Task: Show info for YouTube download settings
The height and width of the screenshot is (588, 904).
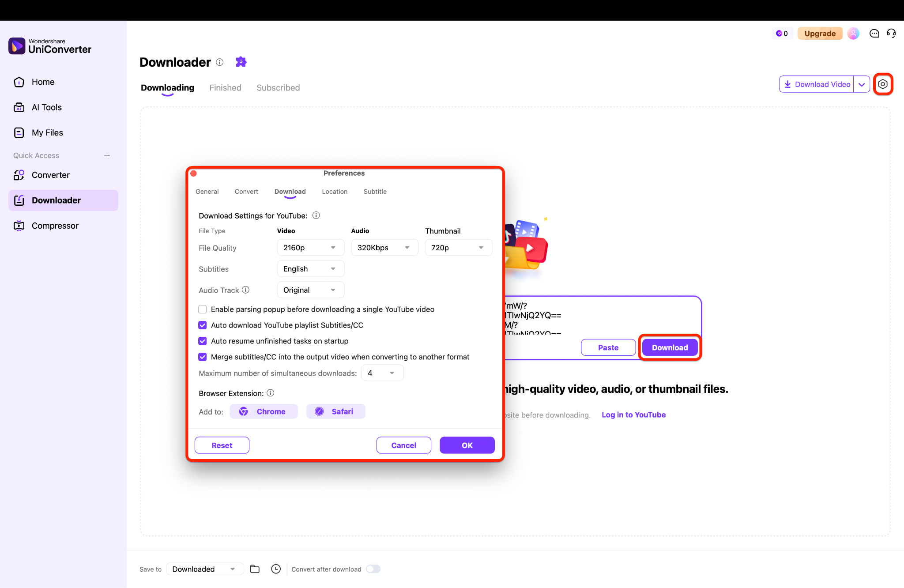Action: coord(316,215)
